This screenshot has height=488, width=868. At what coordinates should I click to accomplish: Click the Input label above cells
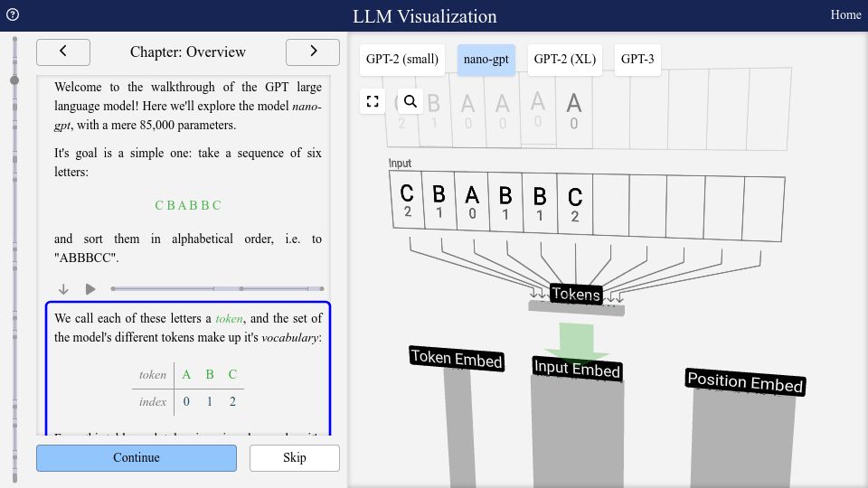tap(400, 164)
